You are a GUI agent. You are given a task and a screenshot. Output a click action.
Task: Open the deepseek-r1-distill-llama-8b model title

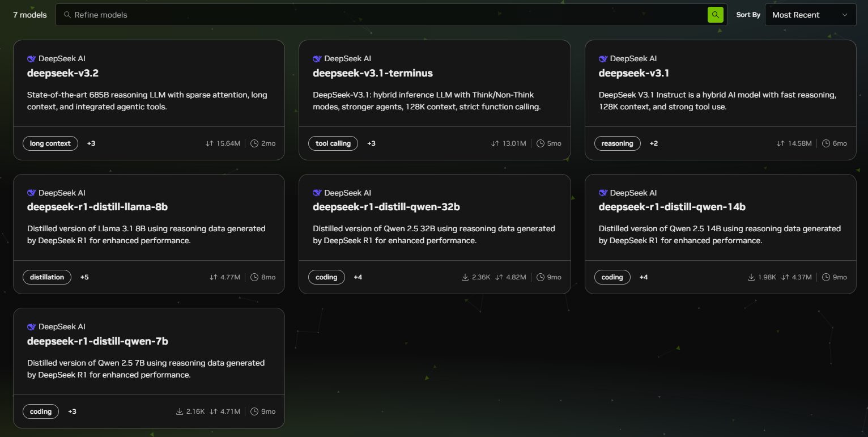click(97, 207)
